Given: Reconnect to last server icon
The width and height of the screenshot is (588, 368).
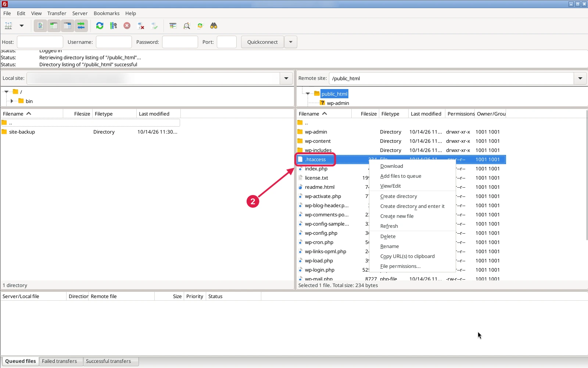Looking at the screenshot, I should coord(154,26).
